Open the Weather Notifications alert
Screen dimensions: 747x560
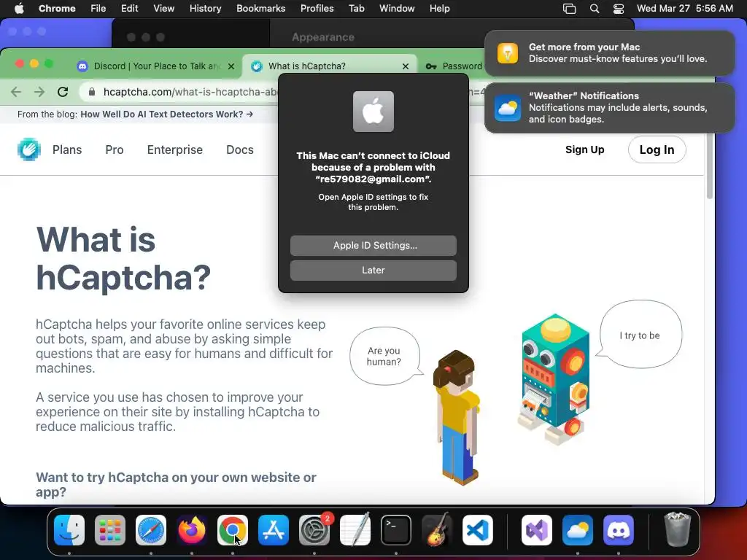point(609,108)
